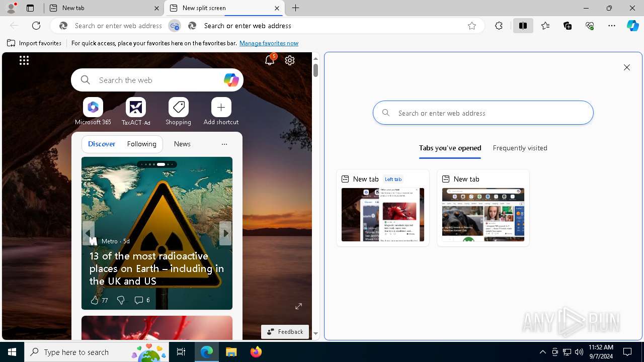Open the Favorites list icon
This screenshot has height=362, width=644.
point(545,26)
